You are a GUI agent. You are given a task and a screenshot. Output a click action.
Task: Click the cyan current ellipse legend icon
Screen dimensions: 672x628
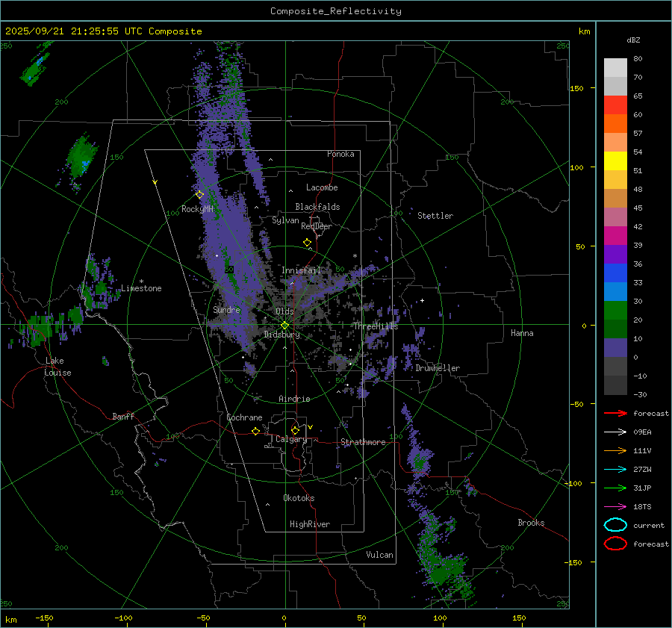(615, 525)
